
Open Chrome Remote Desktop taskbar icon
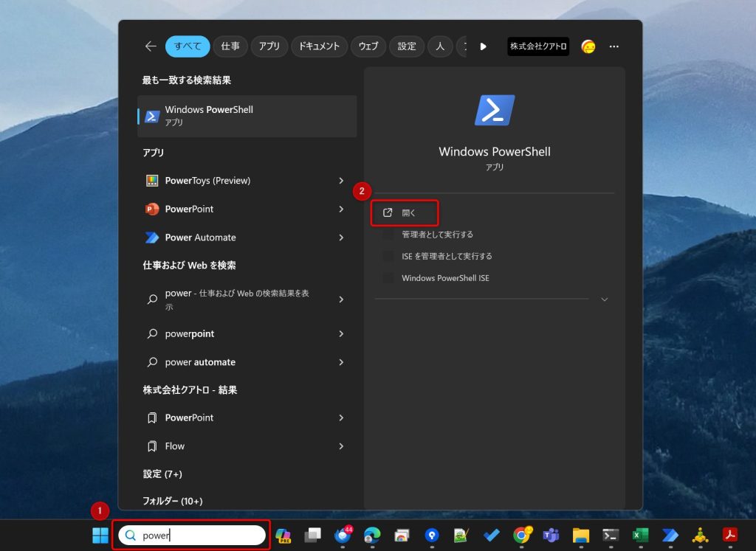(x=402, y=535)
